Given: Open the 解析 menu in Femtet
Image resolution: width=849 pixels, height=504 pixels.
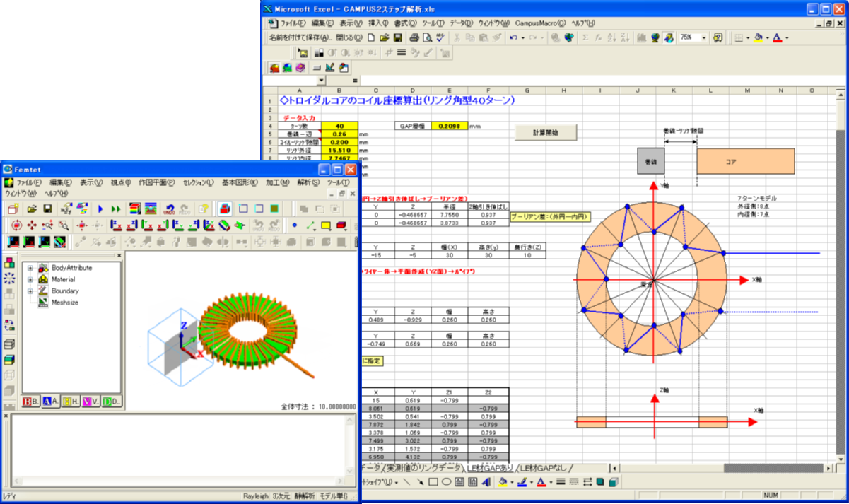Looking at the screenshot, I should 308,182.
